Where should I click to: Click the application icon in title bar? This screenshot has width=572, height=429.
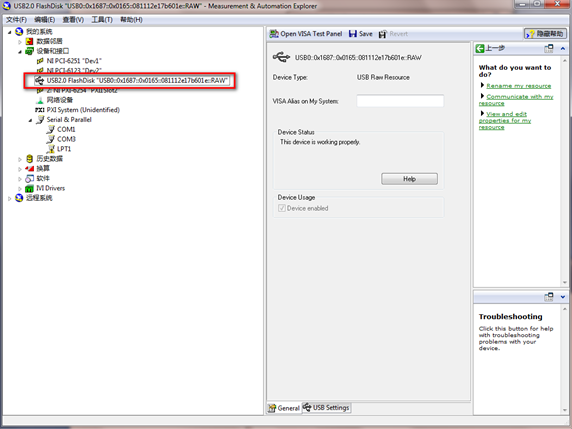tap(6, 6)
